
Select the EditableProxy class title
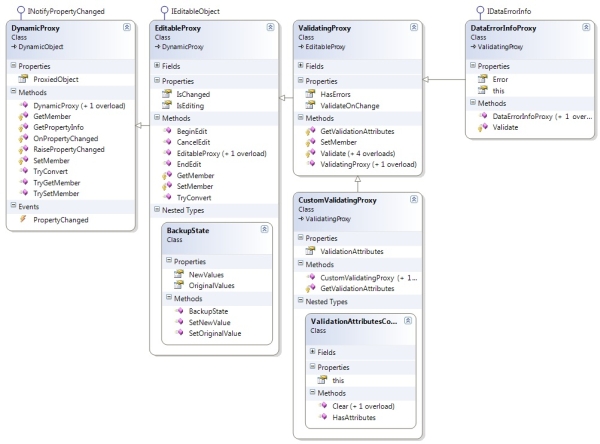click(178, 28)
